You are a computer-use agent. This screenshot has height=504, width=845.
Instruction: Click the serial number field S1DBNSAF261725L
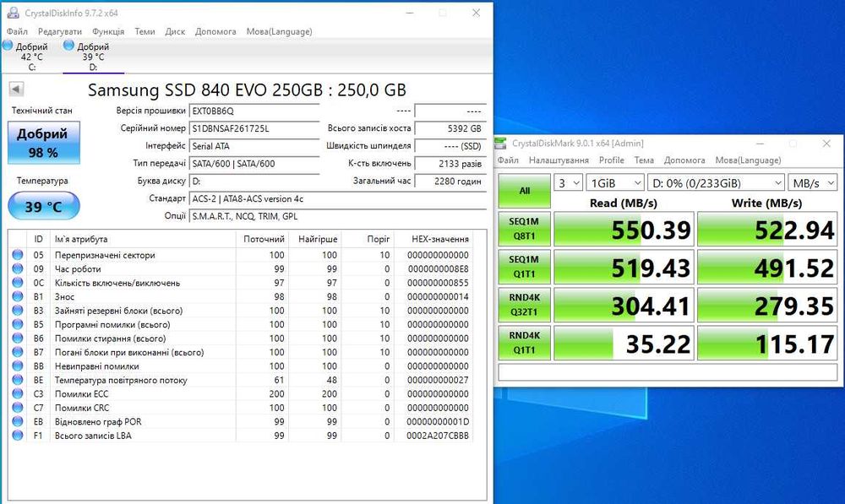point(254,128)
